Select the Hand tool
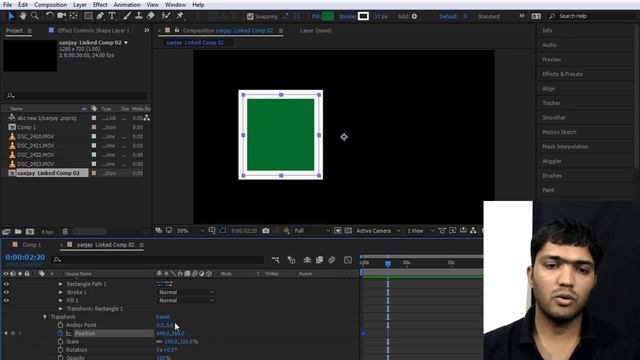Viewport: 640px width, 360px height. pyautogui.click(x=23, y=16)
